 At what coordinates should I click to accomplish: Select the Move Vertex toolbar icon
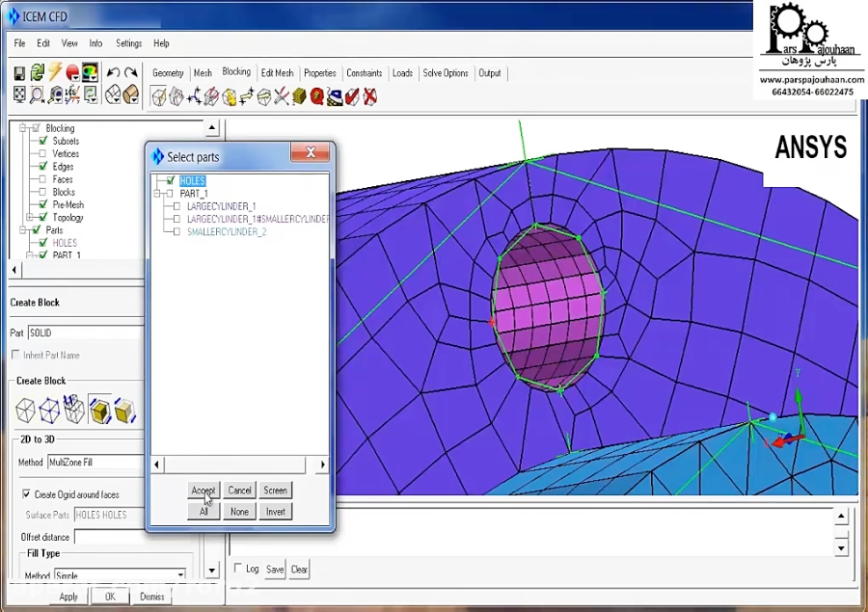click(247, 96)
